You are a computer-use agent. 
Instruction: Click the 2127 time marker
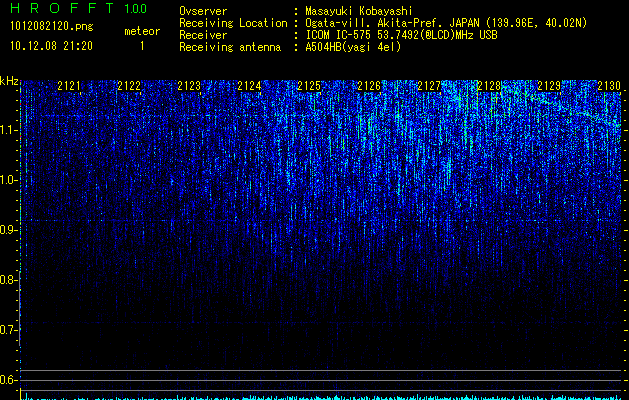point(429,86)
